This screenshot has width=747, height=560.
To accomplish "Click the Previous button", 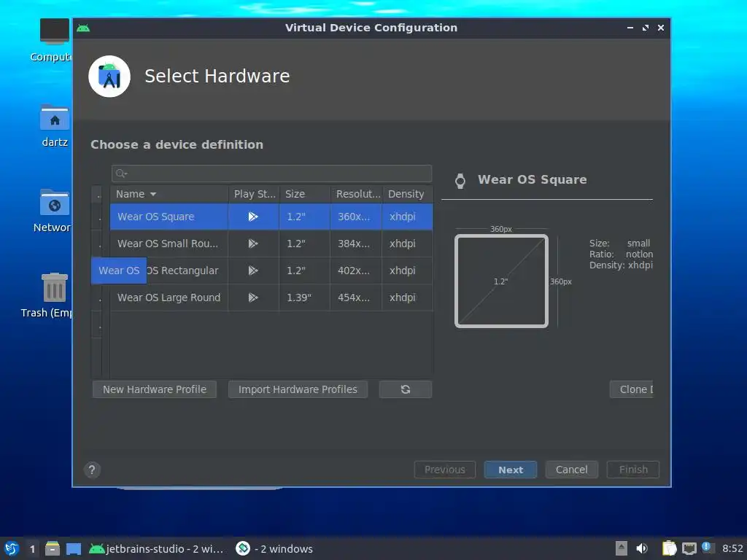I will tap(445, 470).
